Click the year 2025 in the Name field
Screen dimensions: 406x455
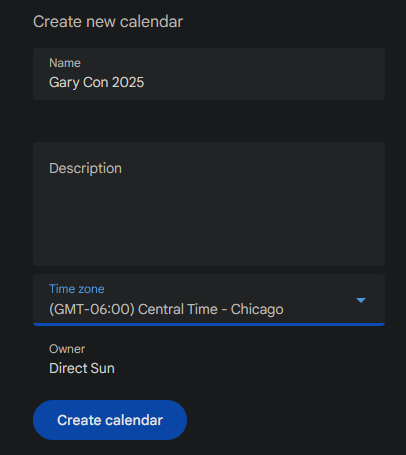(128, 83)
